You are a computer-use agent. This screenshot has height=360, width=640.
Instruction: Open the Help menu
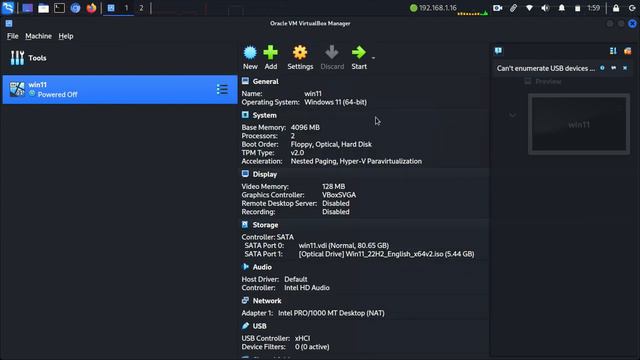click(x=66, y=36)
